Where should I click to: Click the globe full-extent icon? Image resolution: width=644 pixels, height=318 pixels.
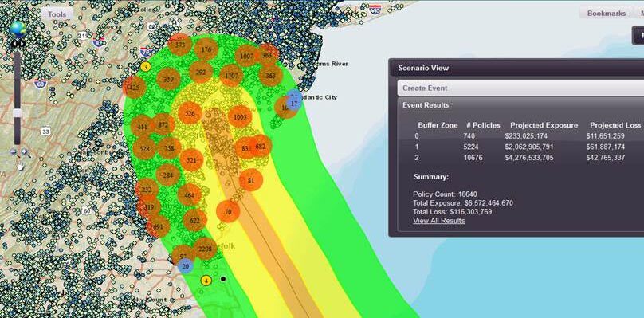click(x=18, y=29)
